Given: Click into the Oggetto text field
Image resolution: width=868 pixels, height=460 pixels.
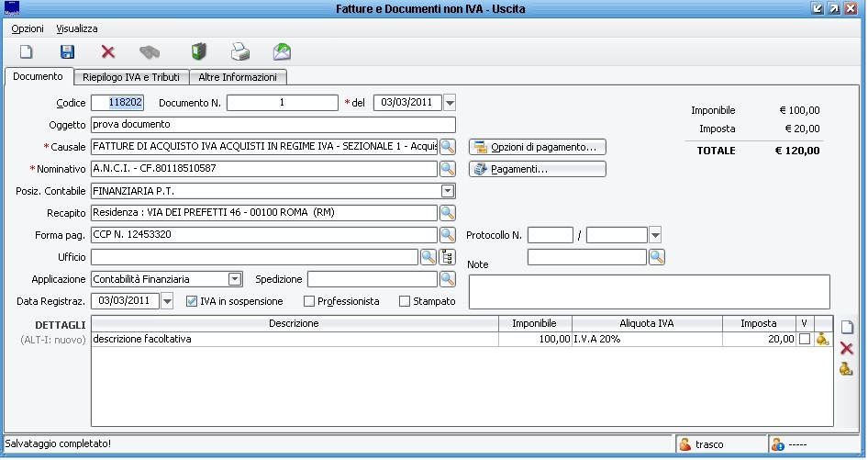Looking at the screenshot, I should (x=273, y=125).
